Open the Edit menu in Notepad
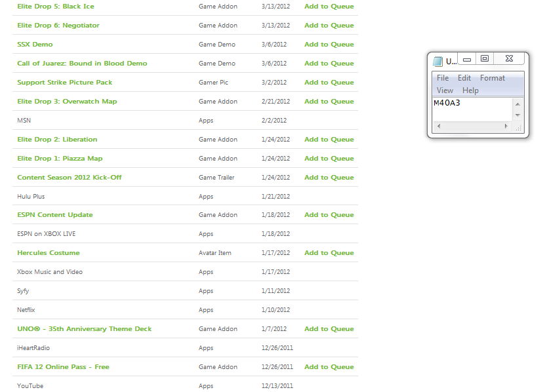Viewport: 547px width, 392px height. pos(464,78)
